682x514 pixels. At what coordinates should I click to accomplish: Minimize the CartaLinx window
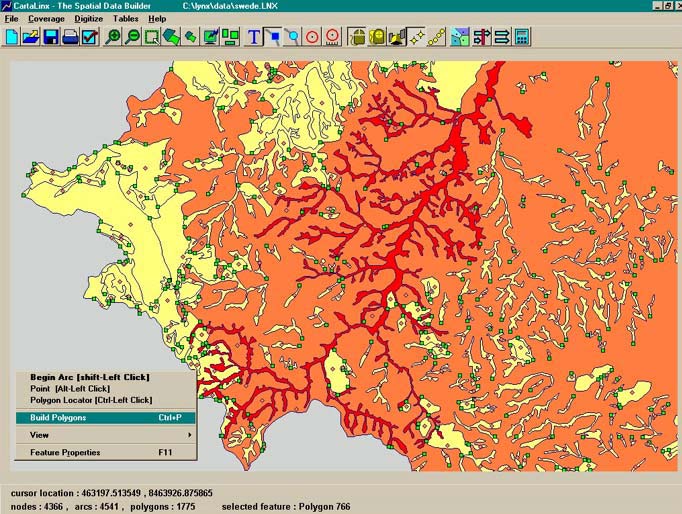[658, 6]
